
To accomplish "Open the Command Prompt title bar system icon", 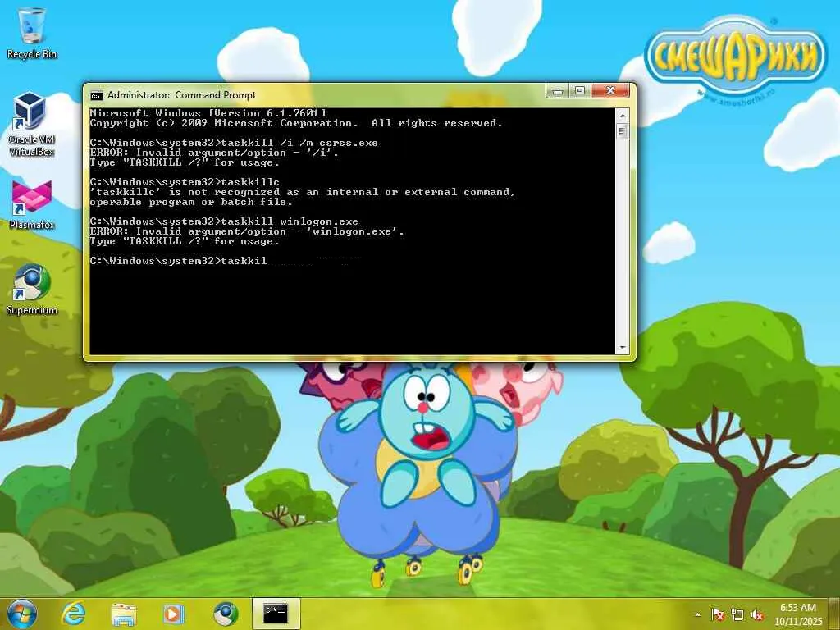I will (x=97, y=95).
